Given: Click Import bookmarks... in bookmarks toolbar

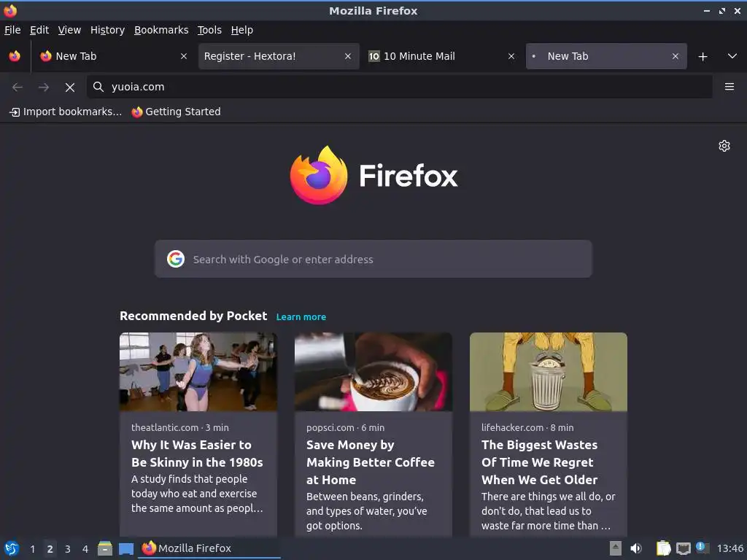Looking at the screenshot, I should click(66, 112).
